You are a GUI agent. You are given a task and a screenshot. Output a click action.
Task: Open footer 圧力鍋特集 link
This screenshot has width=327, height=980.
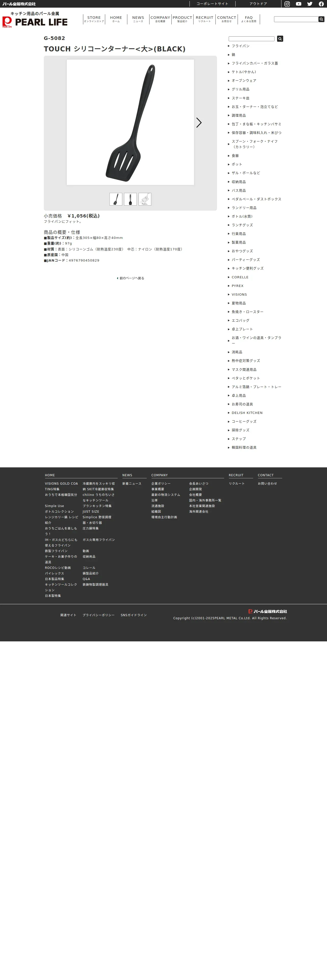point(91,528)
